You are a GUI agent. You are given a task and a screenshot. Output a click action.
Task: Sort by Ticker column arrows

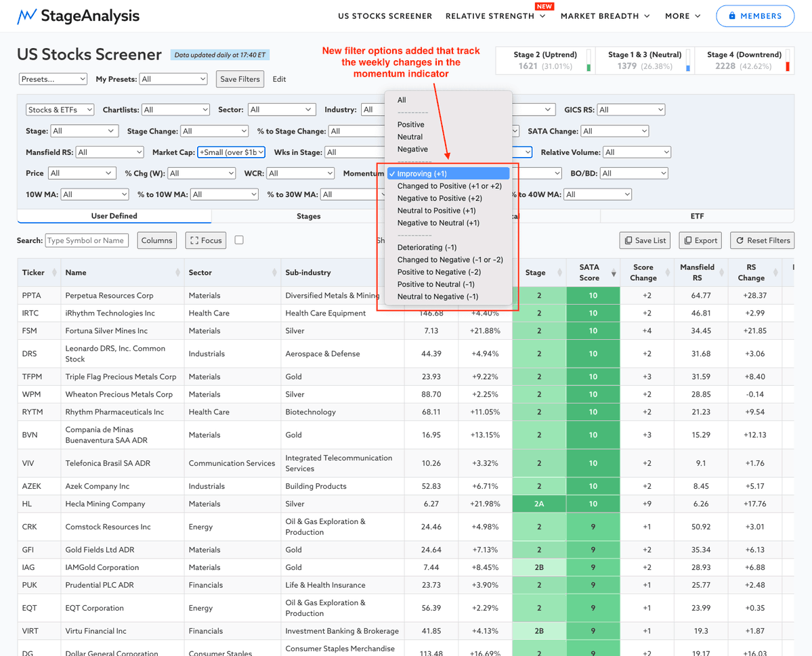tap(54, 272)
